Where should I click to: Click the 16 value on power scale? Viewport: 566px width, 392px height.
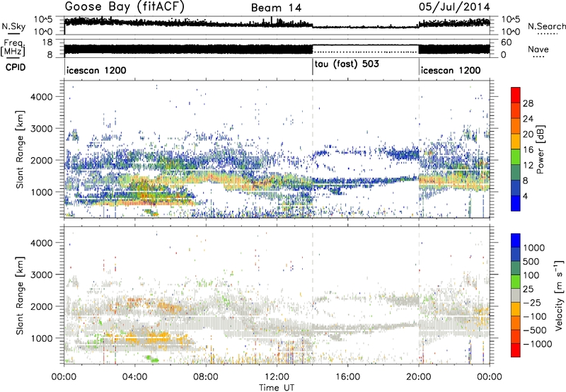click(528, 150)
